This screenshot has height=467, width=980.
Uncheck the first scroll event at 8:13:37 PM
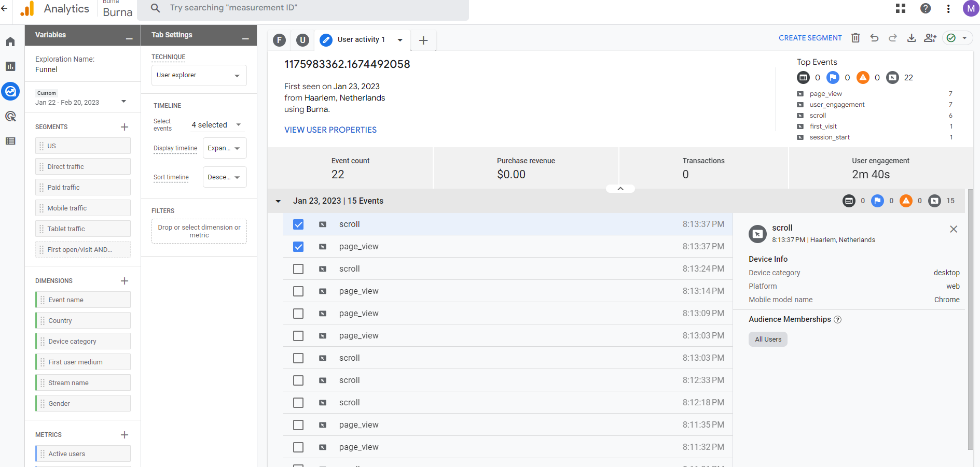click(298, 224)
